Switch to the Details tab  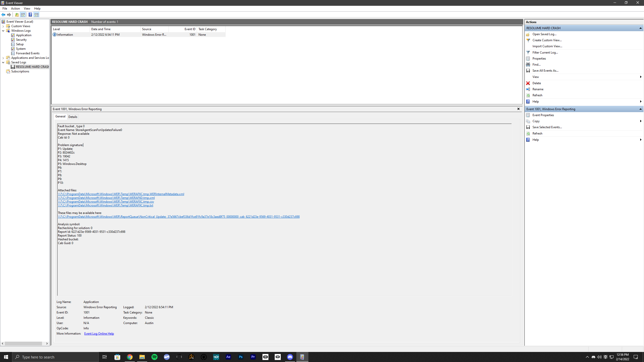(x=73, y=117)
